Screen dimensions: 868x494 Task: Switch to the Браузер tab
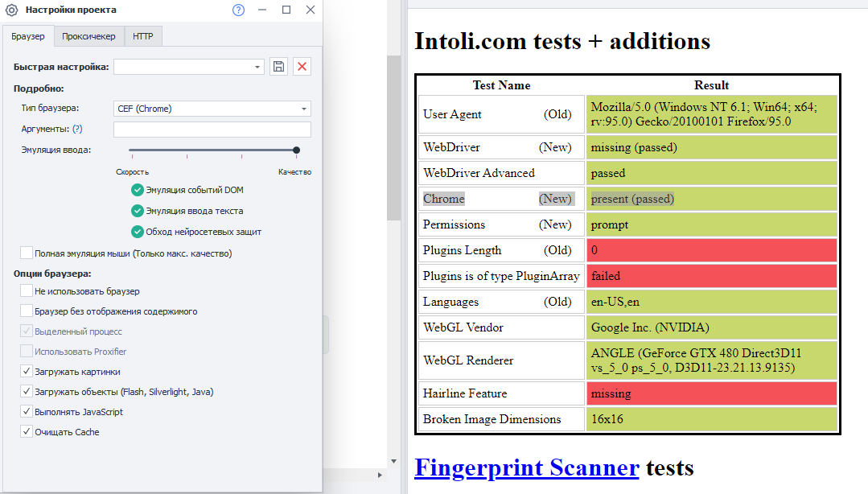(x=28, y=36)
